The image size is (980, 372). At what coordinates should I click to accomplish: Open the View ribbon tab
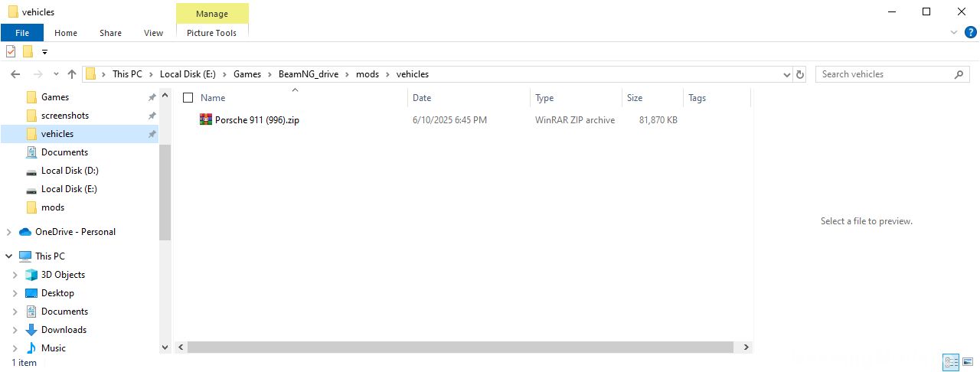click(x=153, y=33)
